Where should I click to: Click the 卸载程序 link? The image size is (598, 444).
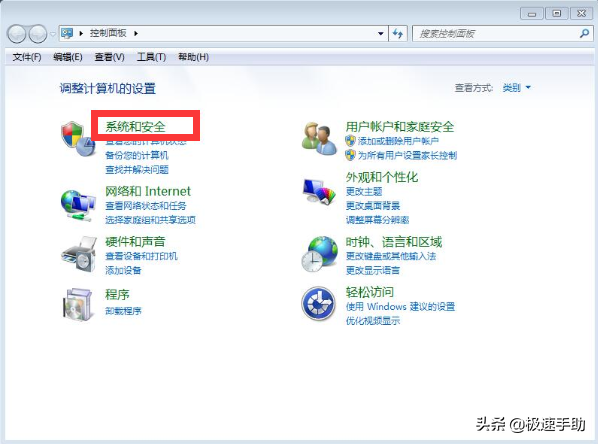click(x=123, y=310)
